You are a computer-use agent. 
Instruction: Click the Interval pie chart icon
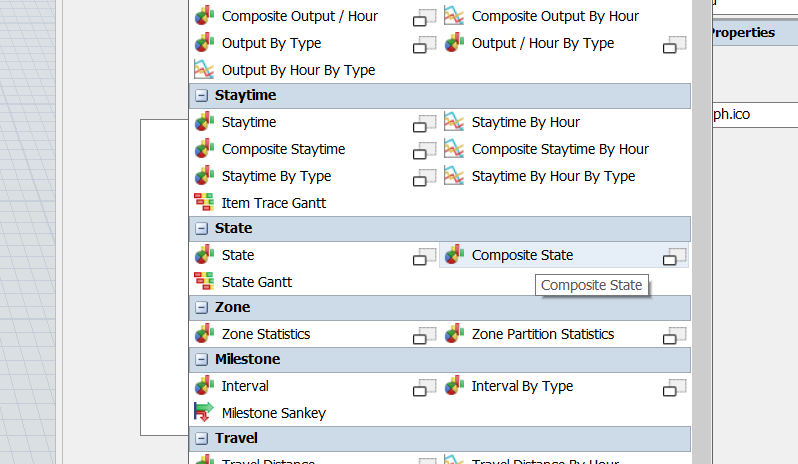(204, 386)
